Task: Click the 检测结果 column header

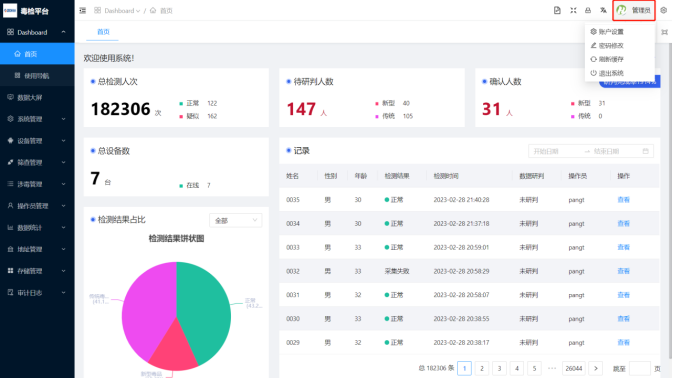Action: tap(397, 176)
